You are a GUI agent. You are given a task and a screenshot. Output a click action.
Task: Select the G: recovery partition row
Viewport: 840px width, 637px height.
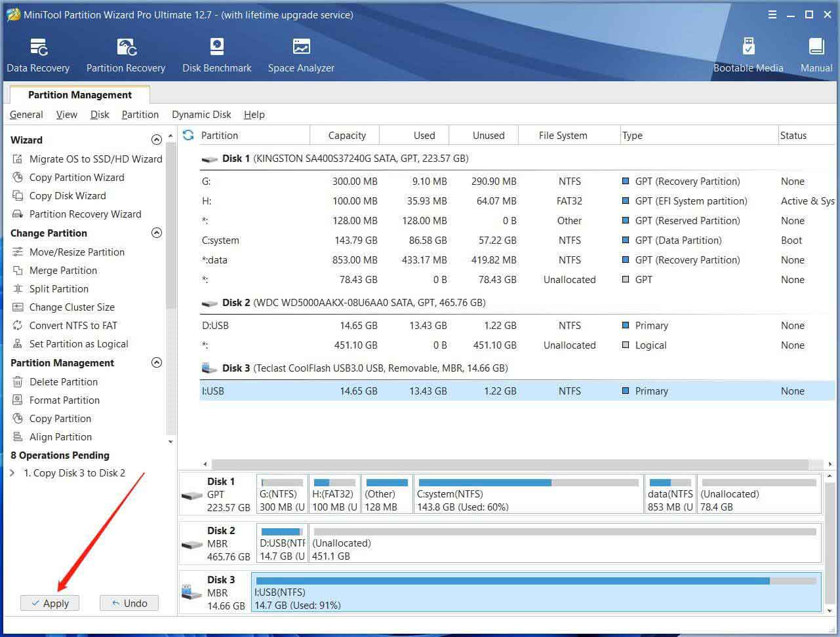(x=517, y=182)
